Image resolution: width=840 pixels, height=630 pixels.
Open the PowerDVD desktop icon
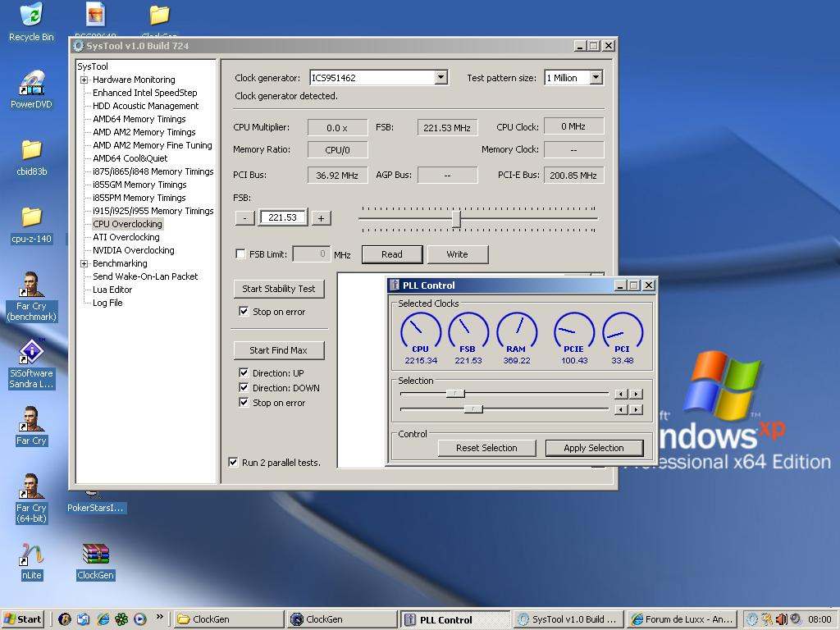click(31, 89)
